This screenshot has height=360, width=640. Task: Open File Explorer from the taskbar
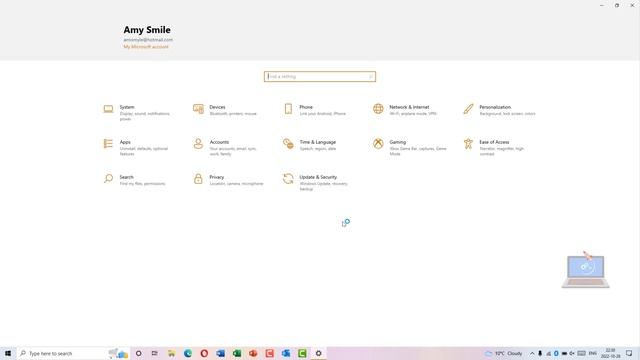pos(171,353)
